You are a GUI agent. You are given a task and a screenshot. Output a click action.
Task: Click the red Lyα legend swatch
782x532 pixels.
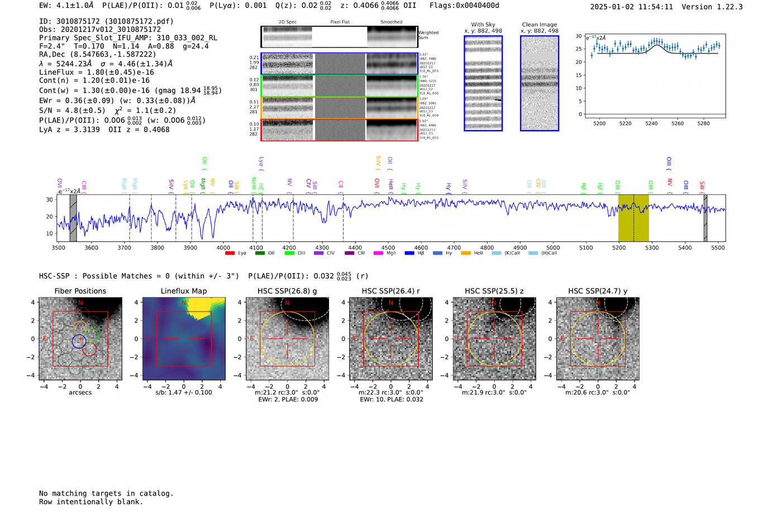(230, 253)
